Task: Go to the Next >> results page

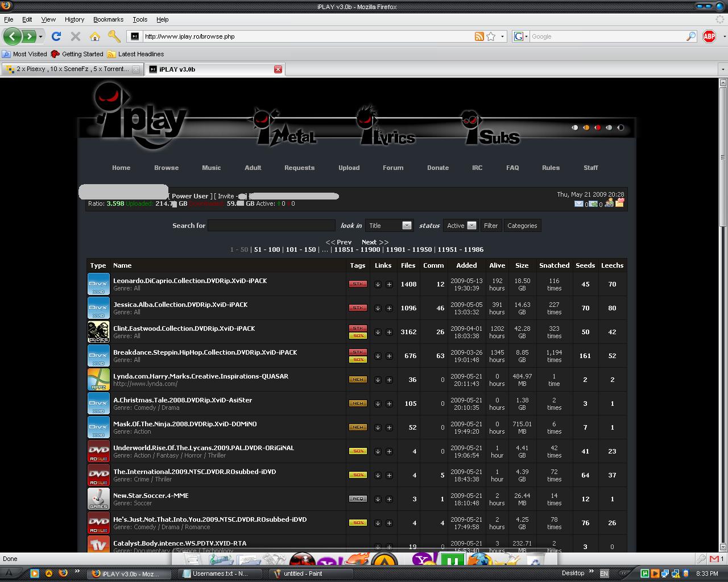Action: 375,242
